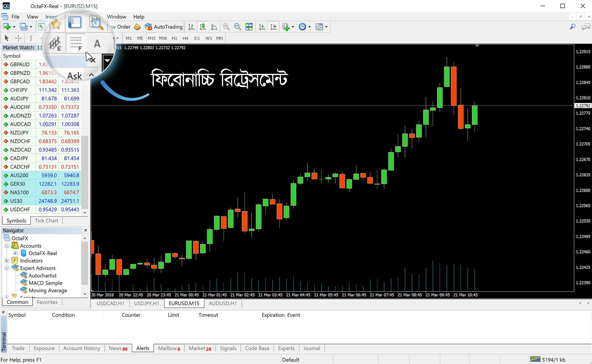Toggle chart Auto Scroll
Screen dimensions: 592x364
(x=262, y=27)
